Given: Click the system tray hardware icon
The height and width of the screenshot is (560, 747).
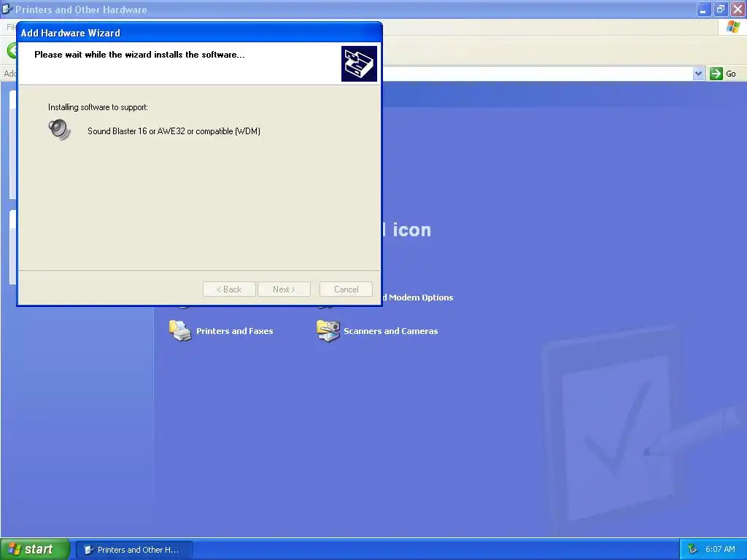Looking at the screenshot, I should [692, 550].
